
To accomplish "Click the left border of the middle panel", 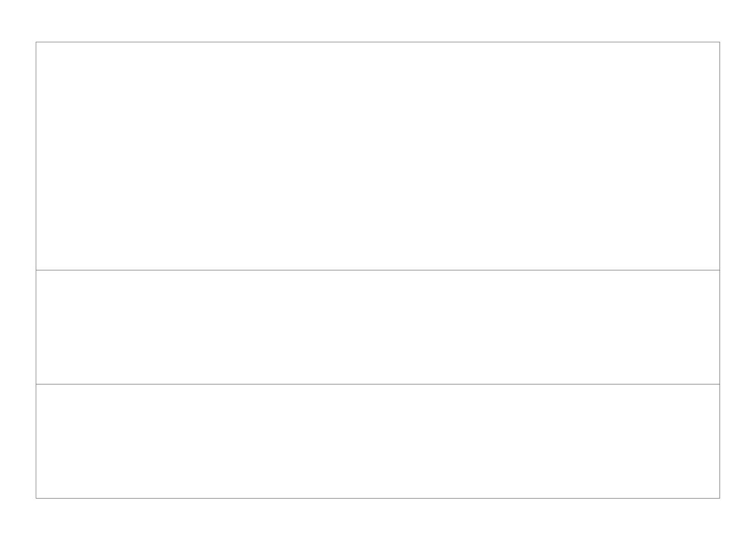I will point(36,327).
